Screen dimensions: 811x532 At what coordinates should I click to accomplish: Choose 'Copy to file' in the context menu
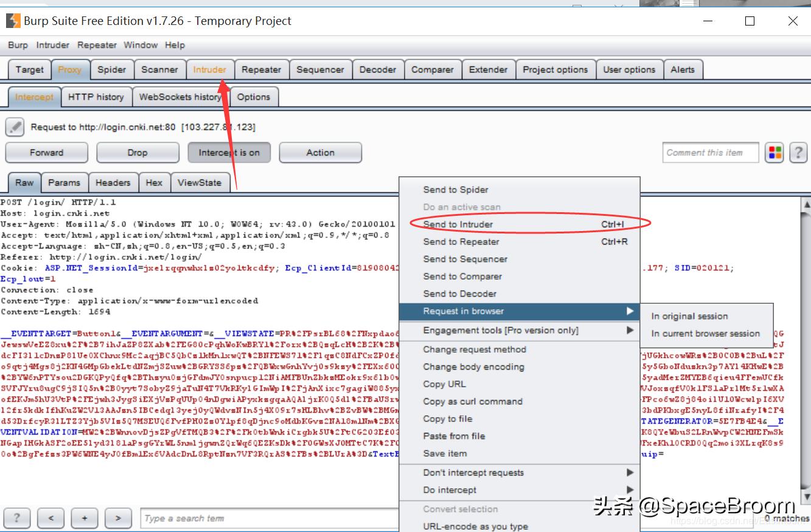click(x=520, y=419)
